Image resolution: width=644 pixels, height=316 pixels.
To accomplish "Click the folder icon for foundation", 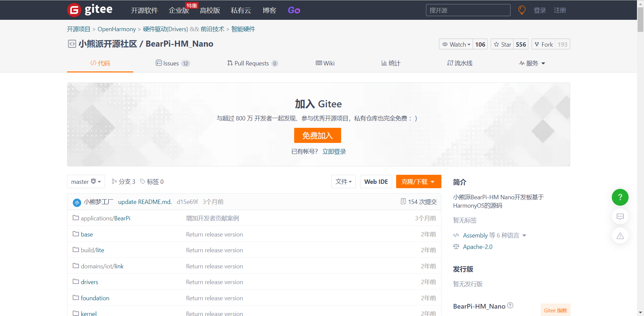I will pos(76,298).
